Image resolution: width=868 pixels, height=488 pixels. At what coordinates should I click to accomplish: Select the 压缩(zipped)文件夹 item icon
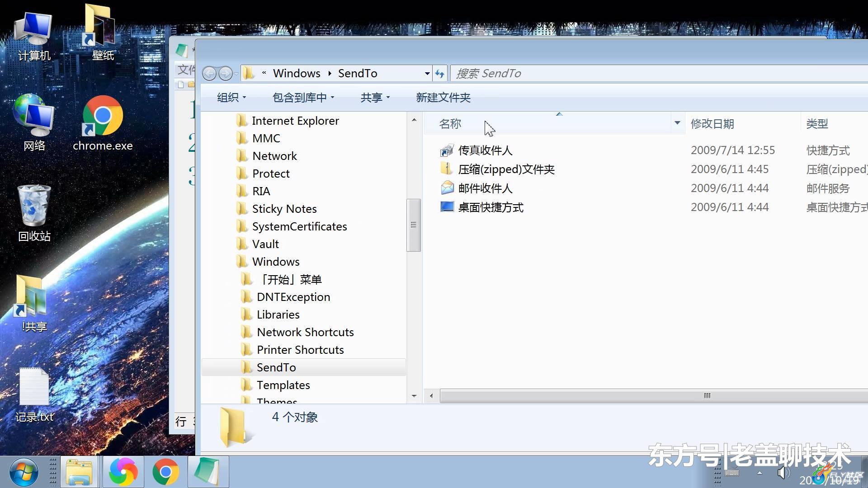coord(447,169)
